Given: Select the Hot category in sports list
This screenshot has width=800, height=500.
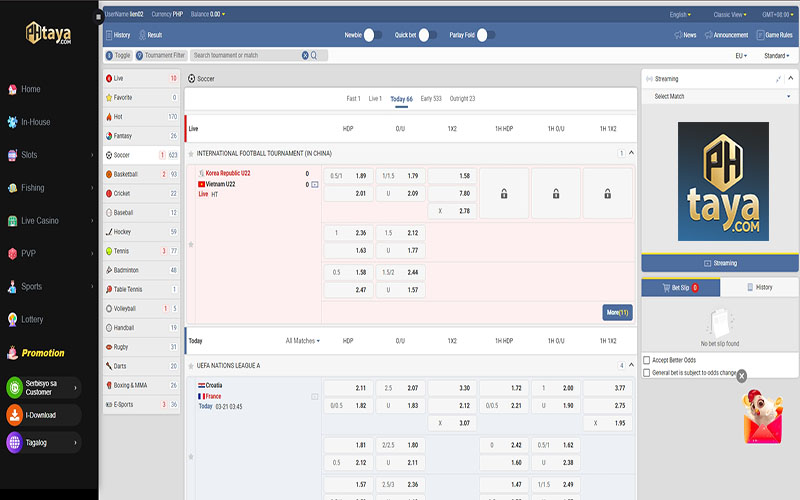Looking at the screenshot, I should 141,117.
